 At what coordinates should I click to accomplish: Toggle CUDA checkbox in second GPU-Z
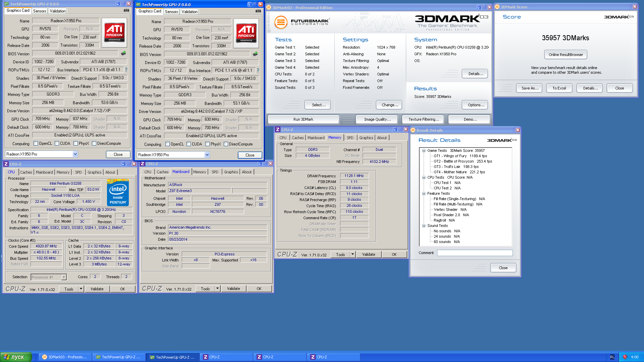[x=189, y=144]
